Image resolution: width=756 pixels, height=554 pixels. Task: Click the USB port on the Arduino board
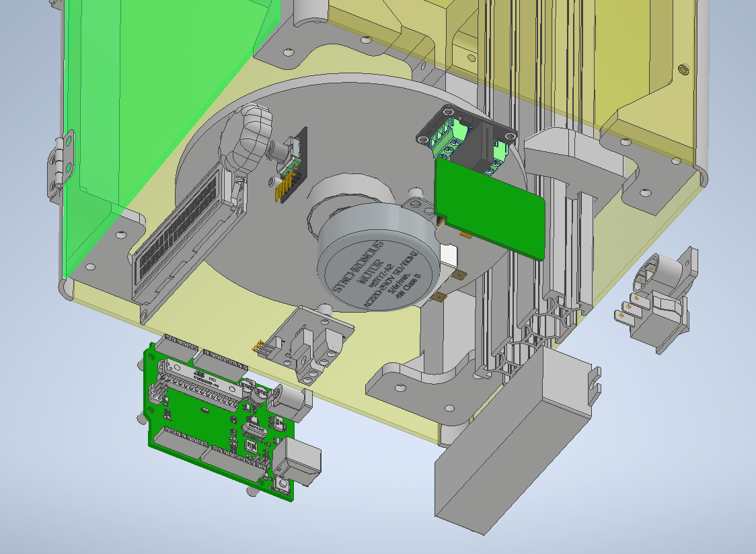[297, 462]
